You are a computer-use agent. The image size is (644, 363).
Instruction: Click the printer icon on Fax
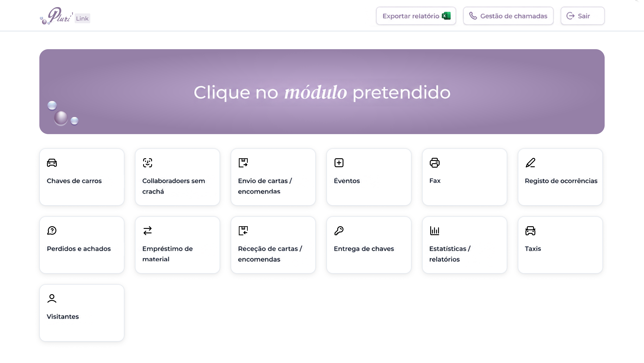pyautogui.click(x=435, y=163)
